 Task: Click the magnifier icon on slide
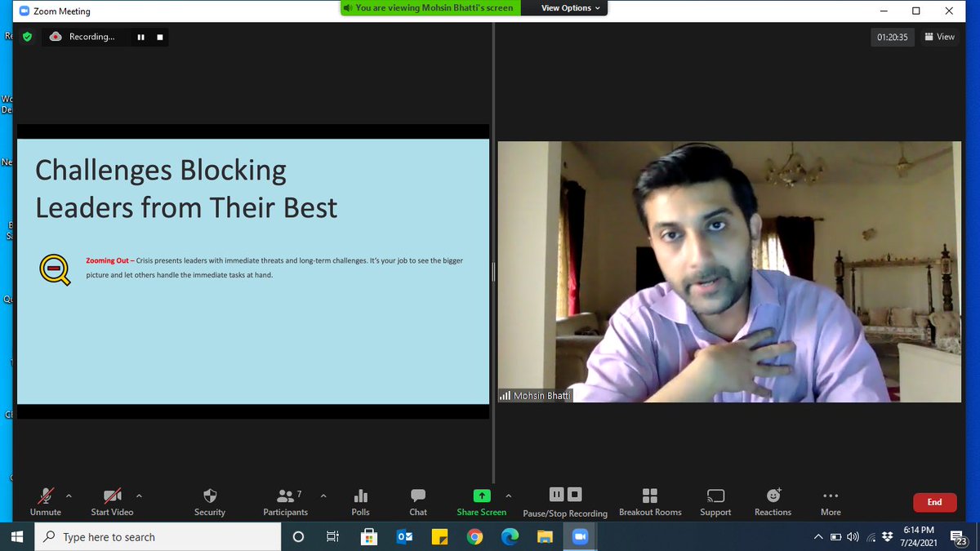55,269
